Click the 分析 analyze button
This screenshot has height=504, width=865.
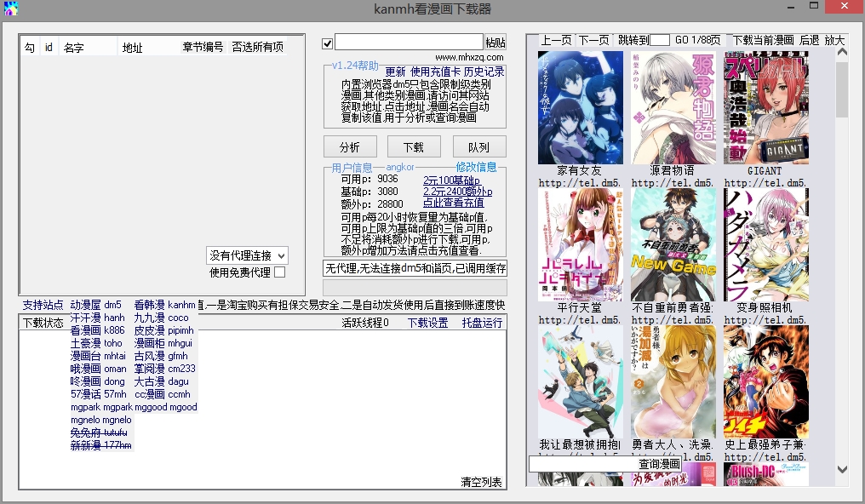click(x=350, y=147)
